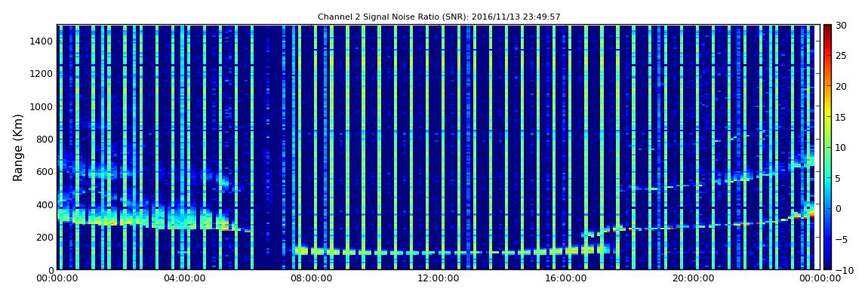
Task: Click the 400 tick label on range axis
Action: coord(45,204)
